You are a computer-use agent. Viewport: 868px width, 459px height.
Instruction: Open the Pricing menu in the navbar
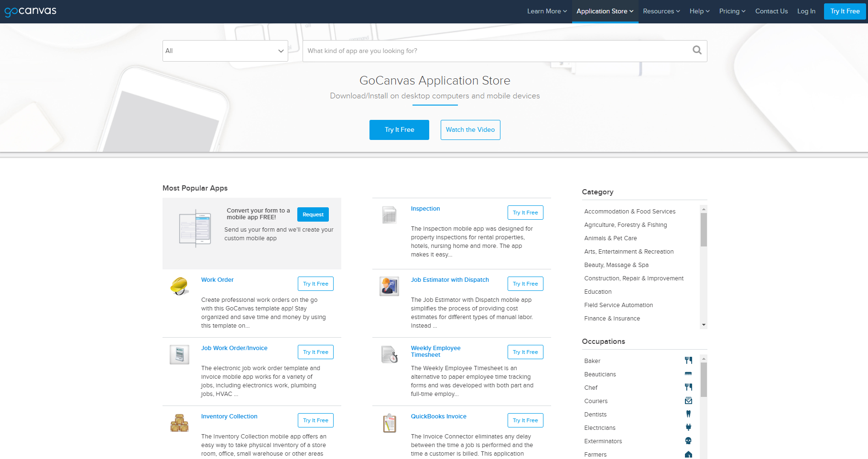click(x=732, y=11)
